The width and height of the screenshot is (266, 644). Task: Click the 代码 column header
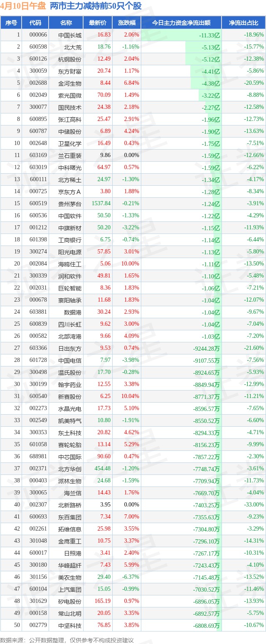pos(36,23)
